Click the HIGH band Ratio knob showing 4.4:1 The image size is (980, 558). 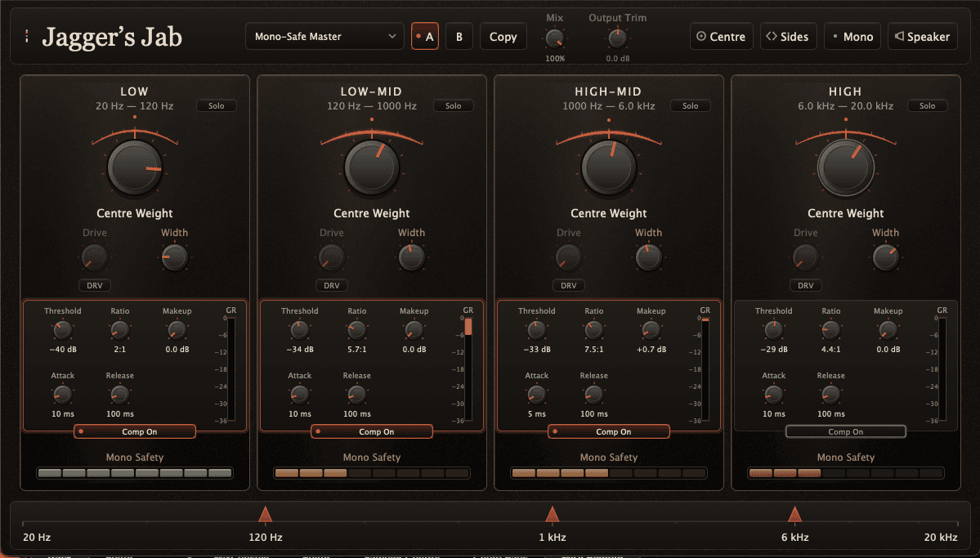(830, 329)
